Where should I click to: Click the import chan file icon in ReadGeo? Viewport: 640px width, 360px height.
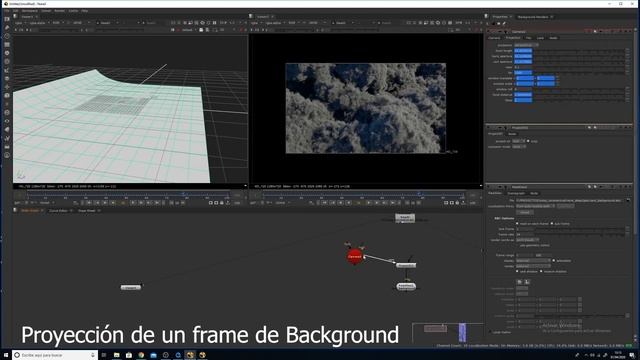[519, 282]
